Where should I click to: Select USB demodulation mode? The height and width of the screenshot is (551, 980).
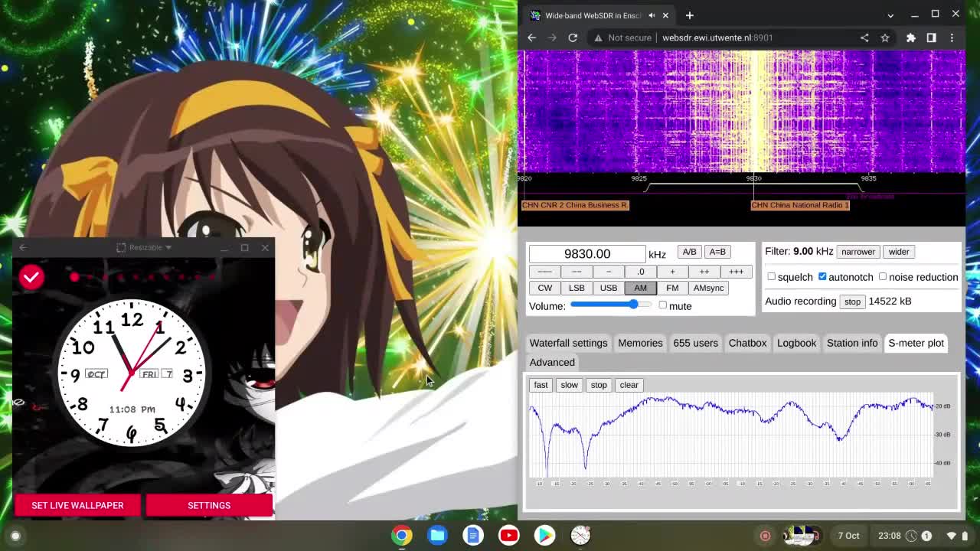tap(609, 288)
